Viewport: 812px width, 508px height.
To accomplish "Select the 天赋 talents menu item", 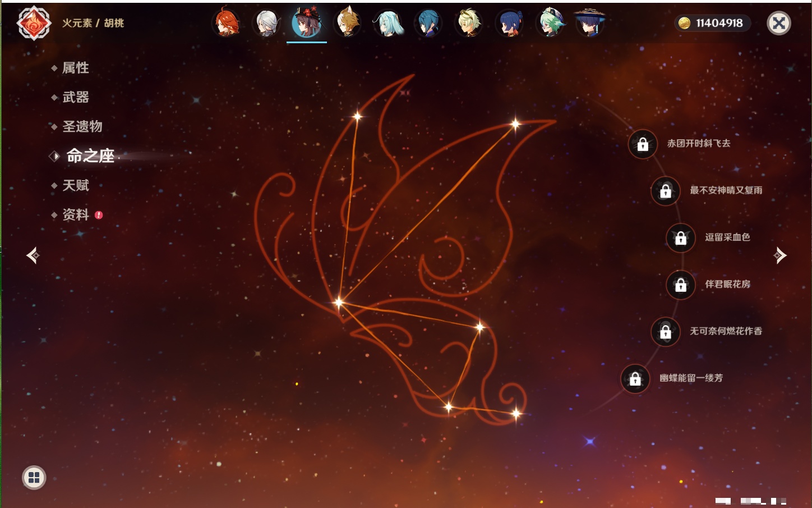I will 76,185.
